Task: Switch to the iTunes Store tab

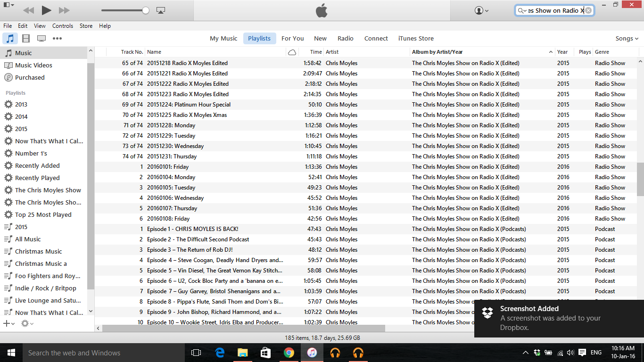Action: coord(416,39)
